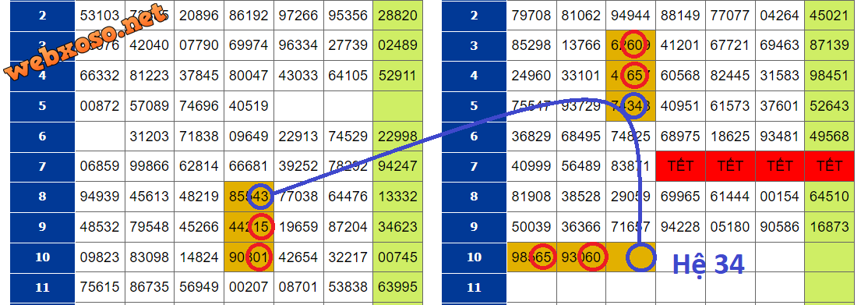Image resolution: width=868 pixels, height=305 pixels.
Task: Select the number 90586
Action: 779,226
